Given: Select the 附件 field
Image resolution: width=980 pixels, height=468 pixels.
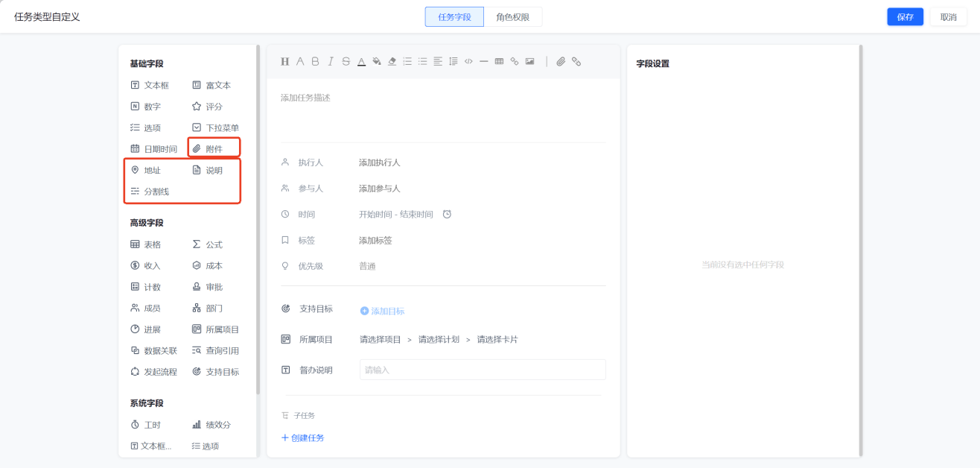Looking at the screenshot, I should point(208,149).
